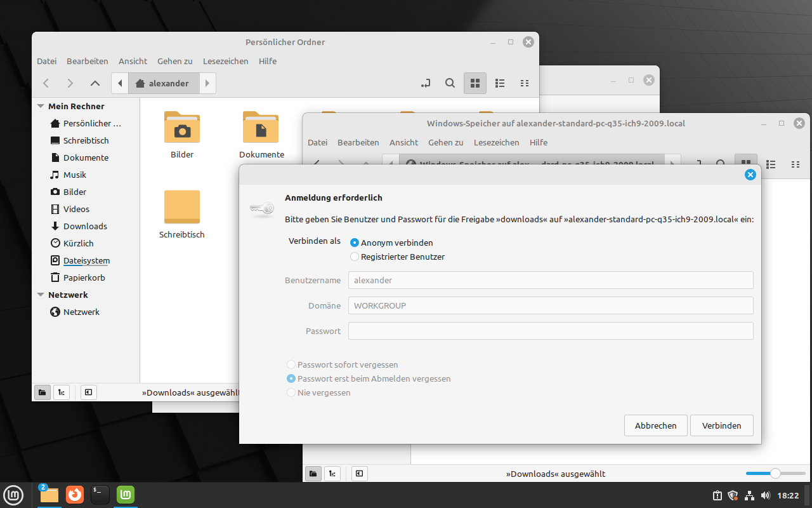This screenshot has height=508, width=812.
Task: Switch to icon view in Persönlicher Ordner
Action: 475,83
